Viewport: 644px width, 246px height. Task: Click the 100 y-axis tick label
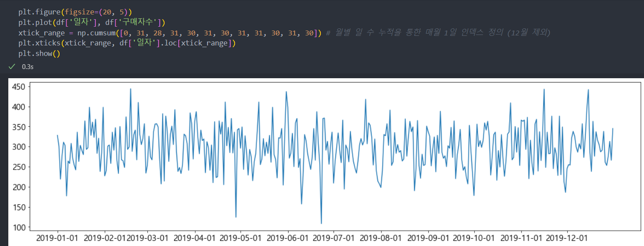point(18,227)
